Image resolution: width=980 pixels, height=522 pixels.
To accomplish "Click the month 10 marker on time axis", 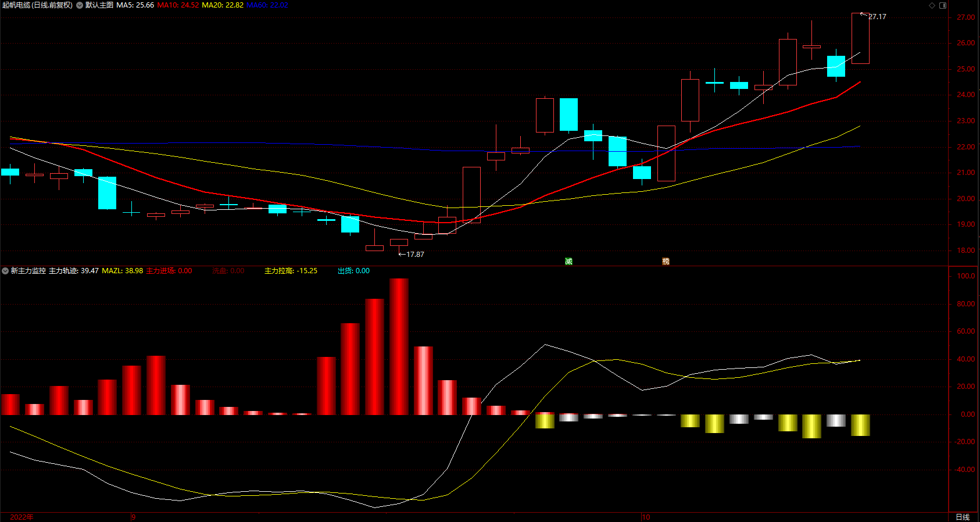I will tap(646, 517).
